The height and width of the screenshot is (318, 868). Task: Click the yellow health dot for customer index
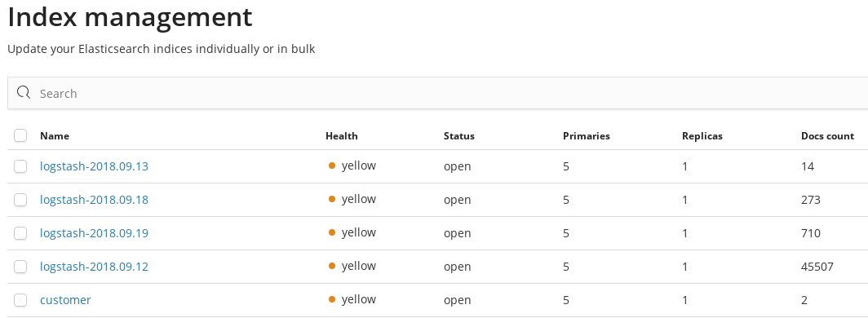[x=331, y=299]
